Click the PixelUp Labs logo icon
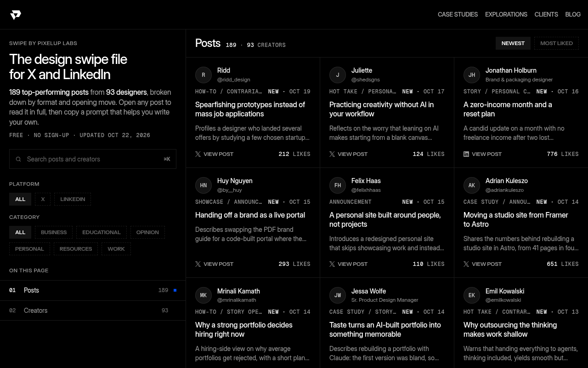Image resolution: width=588 pixels, height=368 pixels. [16, 15]
